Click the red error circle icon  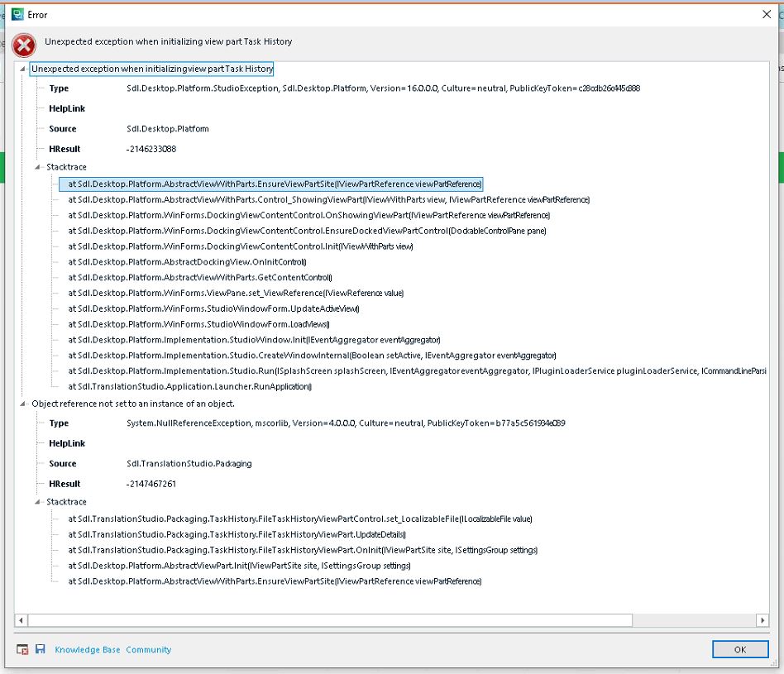pos(23,45)
